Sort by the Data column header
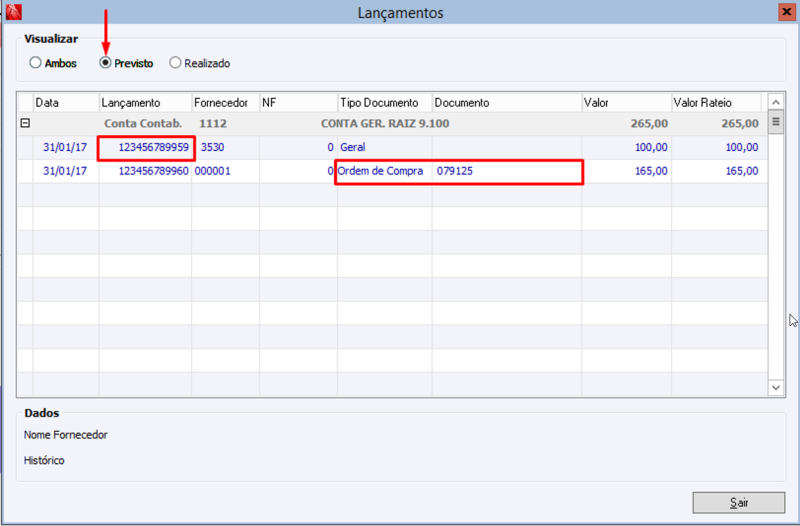The image size is (800, 526). 66,103
